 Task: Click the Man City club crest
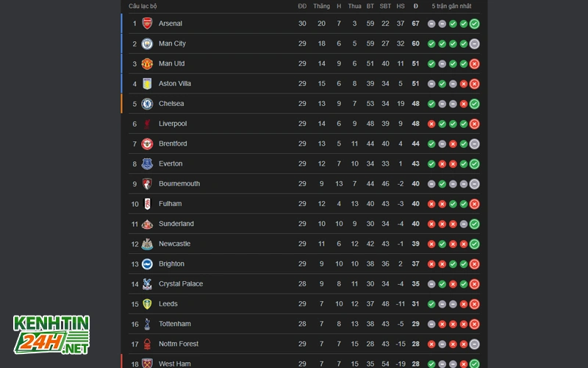pyautogui.click(x=147, y=43)
